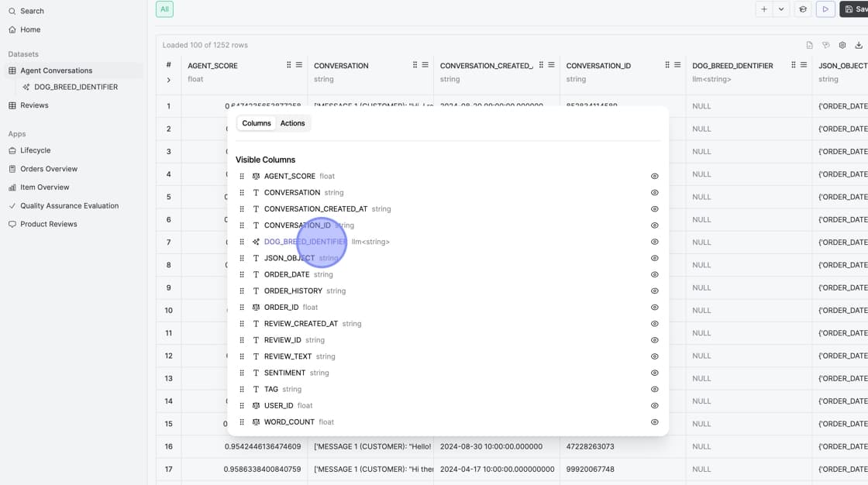This screenshot has width=868, height=485.
Task: Open Quality Assurance Evaluation app
Action: [x=69, y=206]
